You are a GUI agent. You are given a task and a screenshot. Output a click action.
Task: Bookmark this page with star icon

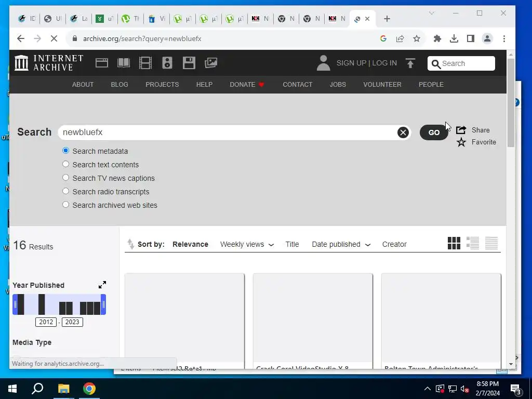(417, 38)
